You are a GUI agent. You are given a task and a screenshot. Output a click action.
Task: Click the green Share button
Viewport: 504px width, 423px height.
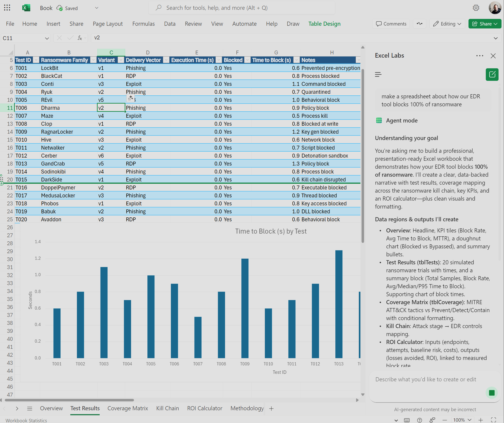[485, 24]
